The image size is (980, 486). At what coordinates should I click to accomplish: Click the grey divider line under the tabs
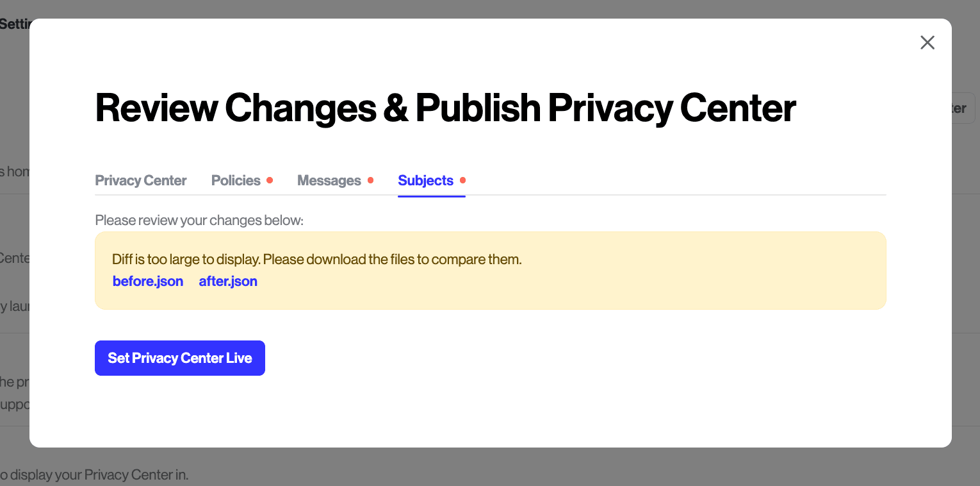click(641, 194)
